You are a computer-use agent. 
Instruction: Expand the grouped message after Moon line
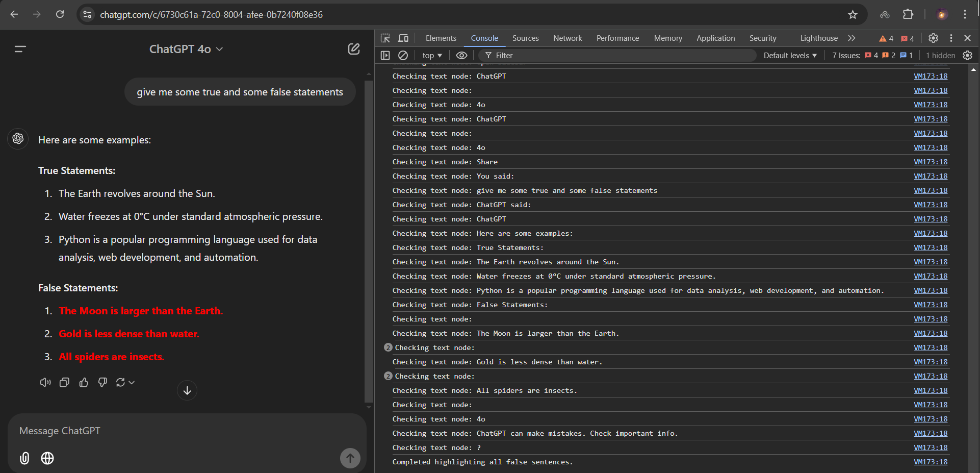[388, 347]
